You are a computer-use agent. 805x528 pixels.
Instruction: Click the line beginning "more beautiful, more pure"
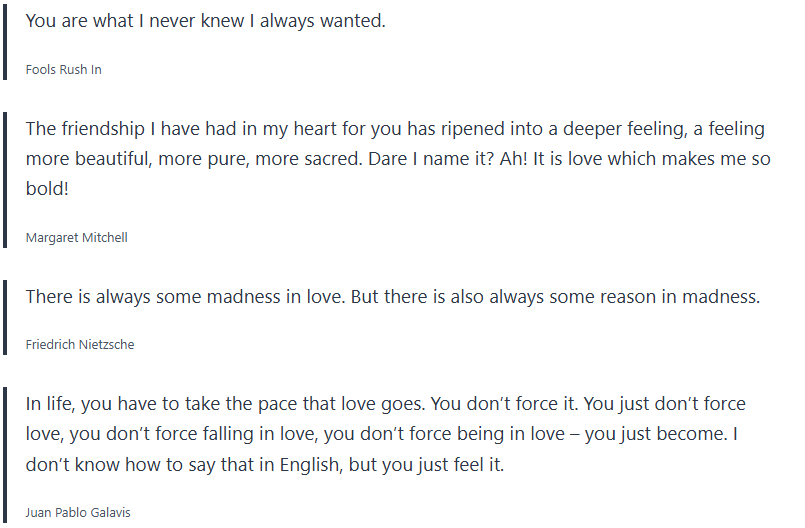coord(398,159)
